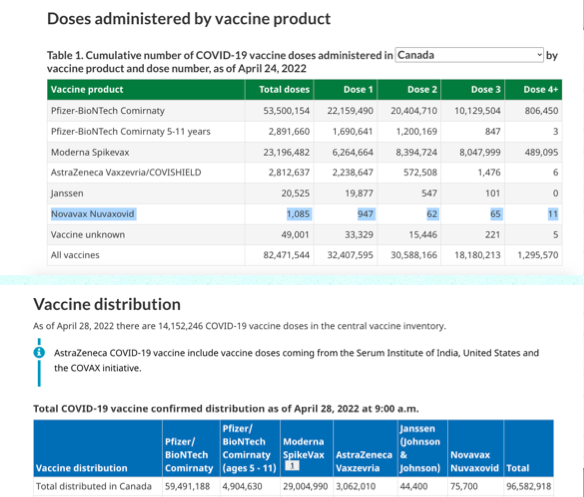Click highlighted Novavax total 1,085
This screenshot has height=497, width=584.
click(x=298, y=214)
